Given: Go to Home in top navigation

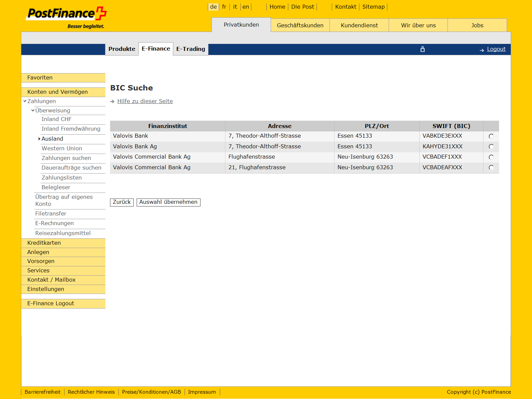Looking at the screenshot, I should pyautogui.click(x=277, y=7).
